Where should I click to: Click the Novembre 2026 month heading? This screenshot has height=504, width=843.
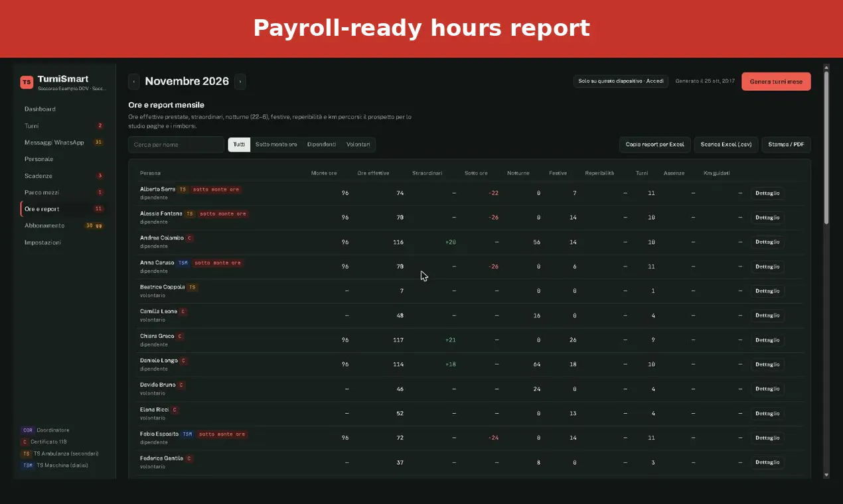pyautogui.click(x=187, y=82)
